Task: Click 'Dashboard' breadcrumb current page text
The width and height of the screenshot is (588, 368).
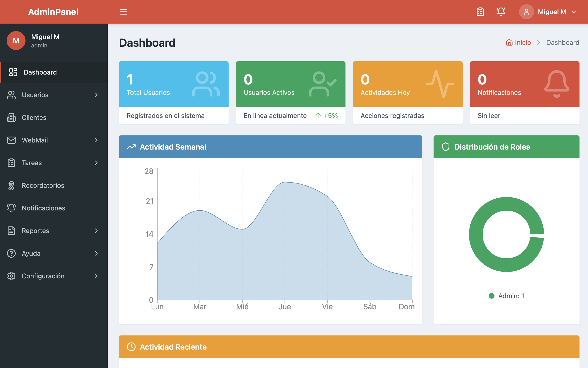Action: pos(563,42)
